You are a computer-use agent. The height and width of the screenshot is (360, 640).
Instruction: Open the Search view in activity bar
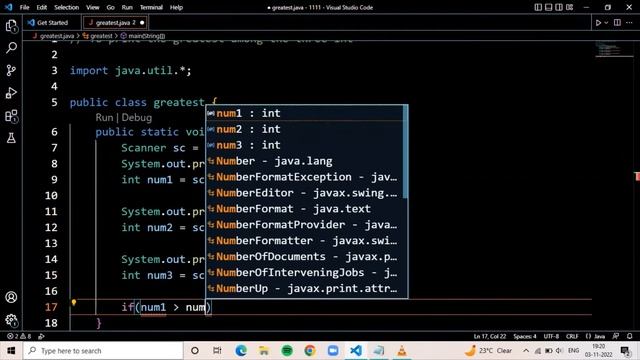pos(11,48)
